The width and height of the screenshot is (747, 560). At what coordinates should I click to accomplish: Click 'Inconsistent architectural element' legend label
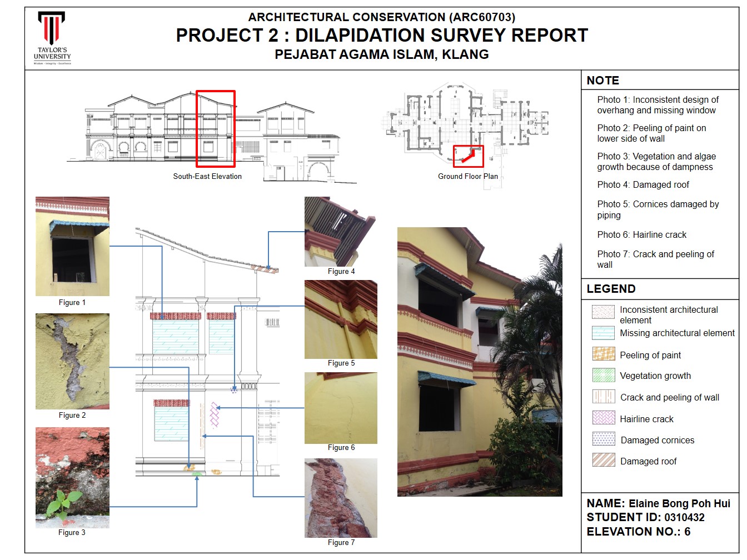coord(669,315)
